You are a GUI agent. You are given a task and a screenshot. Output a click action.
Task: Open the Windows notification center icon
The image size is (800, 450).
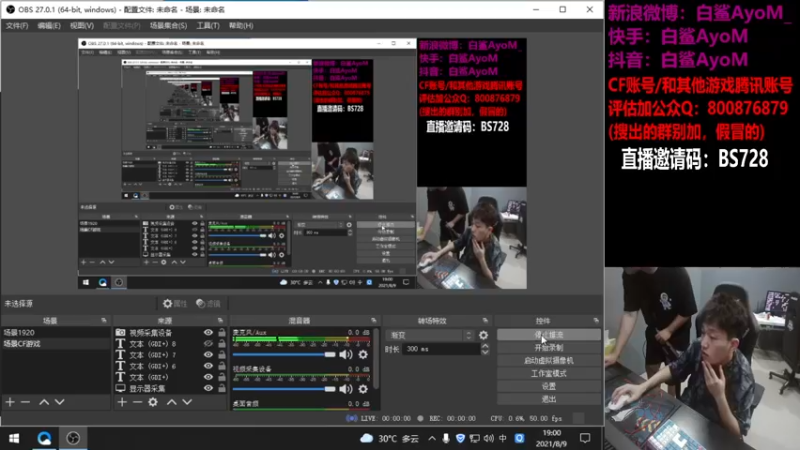(x=585, y=438)
